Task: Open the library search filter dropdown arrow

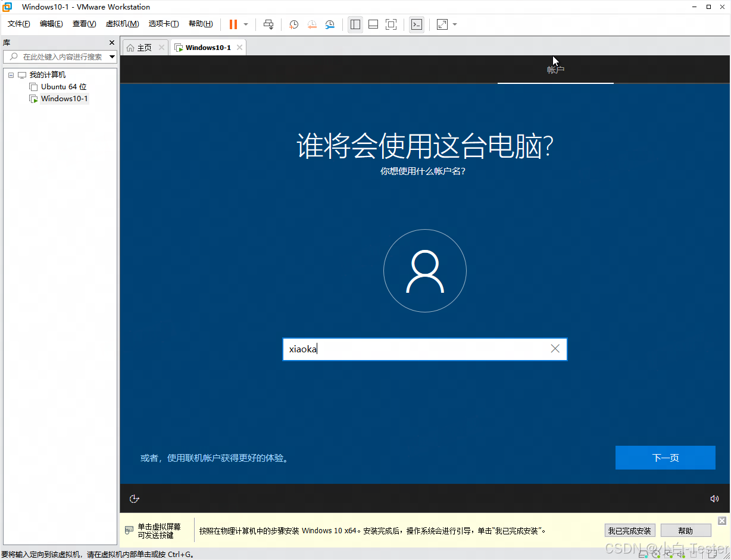Action: [113, 57]
